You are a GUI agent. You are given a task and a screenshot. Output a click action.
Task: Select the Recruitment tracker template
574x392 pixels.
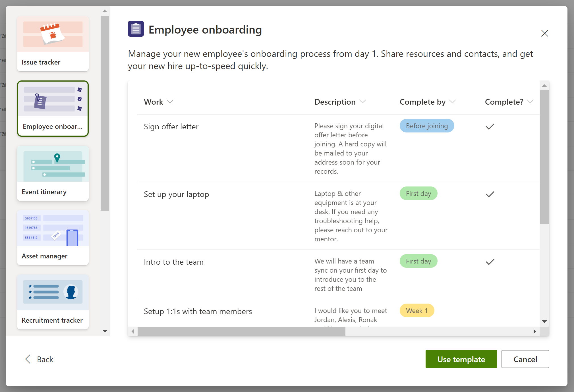[x=53, y=302]
